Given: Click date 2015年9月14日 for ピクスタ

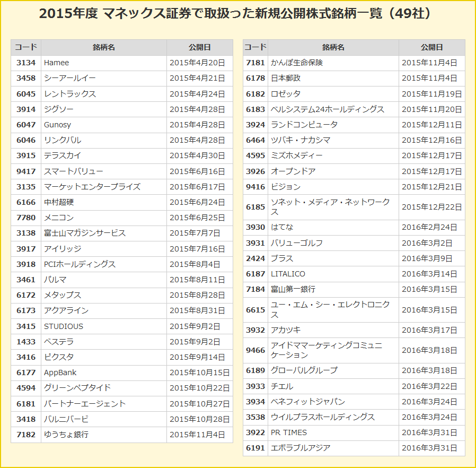Looking at the screenshot, I should (x=197, y=358).
